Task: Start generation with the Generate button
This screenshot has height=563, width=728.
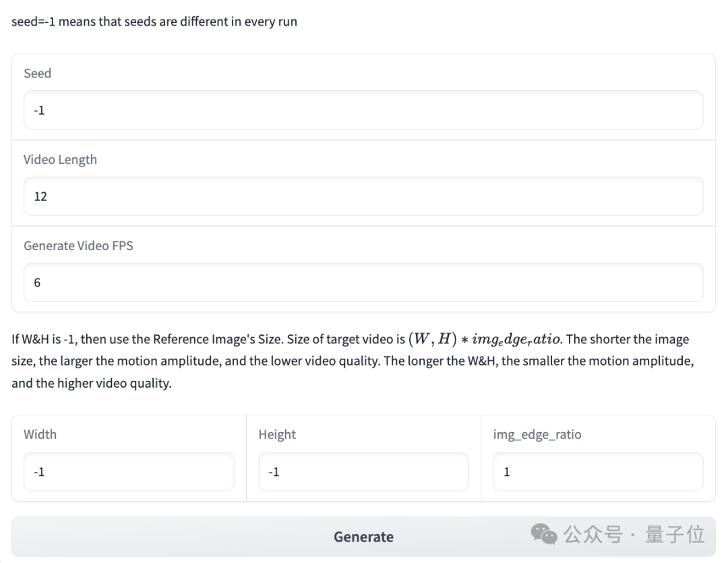Action: (363, 537)
